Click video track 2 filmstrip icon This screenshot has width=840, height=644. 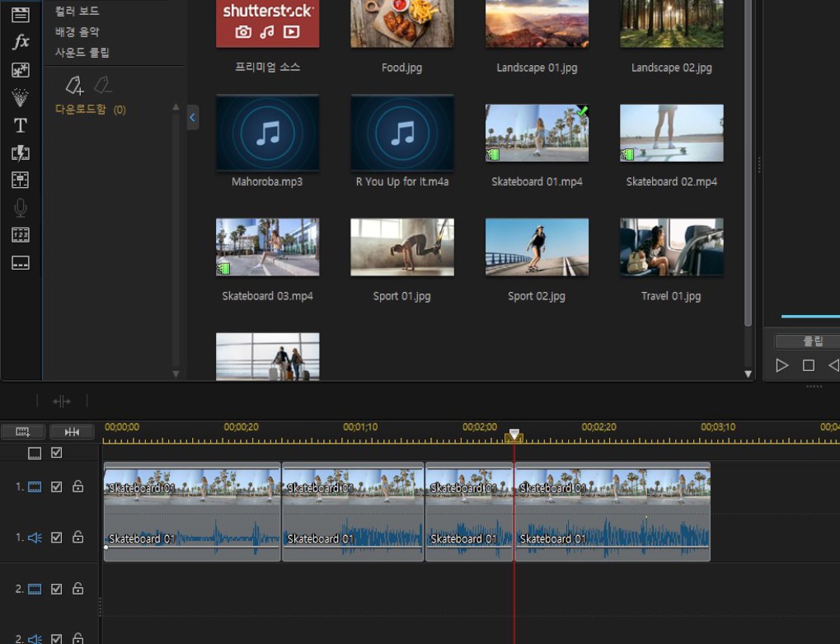coord(35,590)
